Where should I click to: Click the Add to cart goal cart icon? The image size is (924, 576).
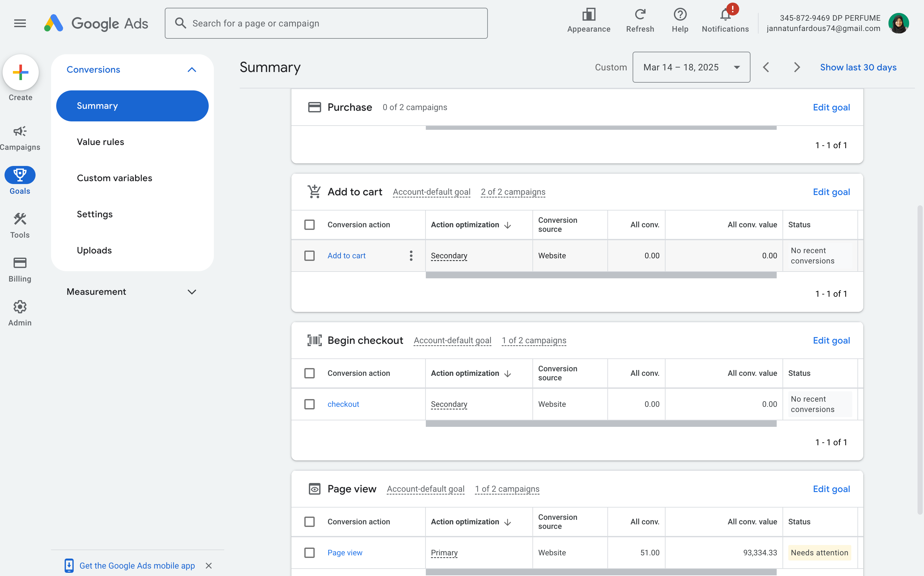tap(314, 191)
